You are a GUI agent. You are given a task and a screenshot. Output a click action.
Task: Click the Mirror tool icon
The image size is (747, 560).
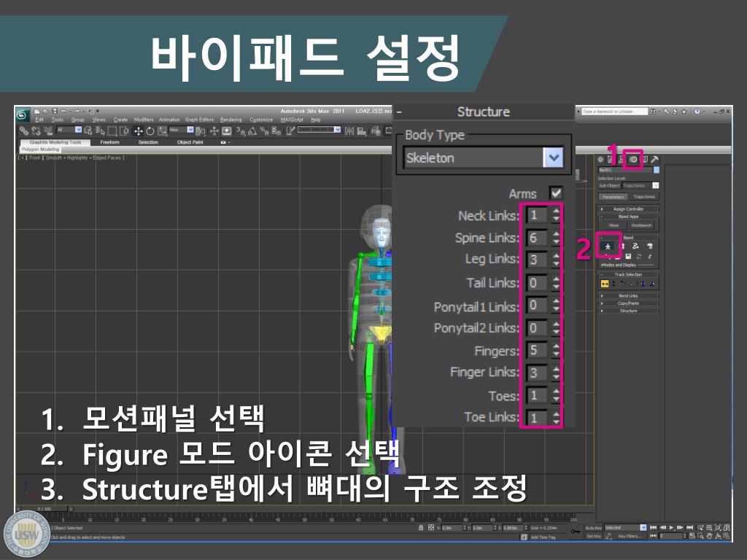coord(349,131)
